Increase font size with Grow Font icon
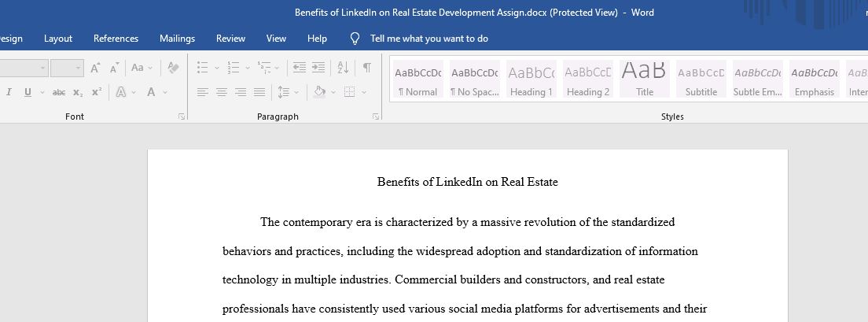The image size is (868, 322). [x=95, y=68]
